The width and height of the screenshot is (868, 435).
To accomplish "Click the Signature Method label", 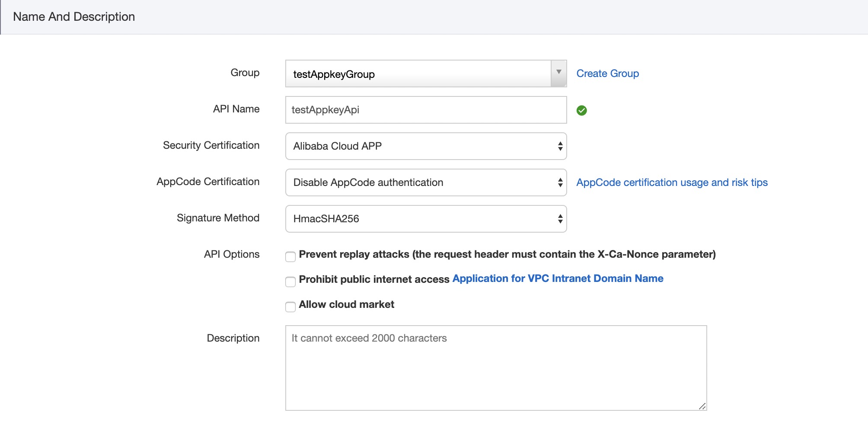I will (218, 218).
